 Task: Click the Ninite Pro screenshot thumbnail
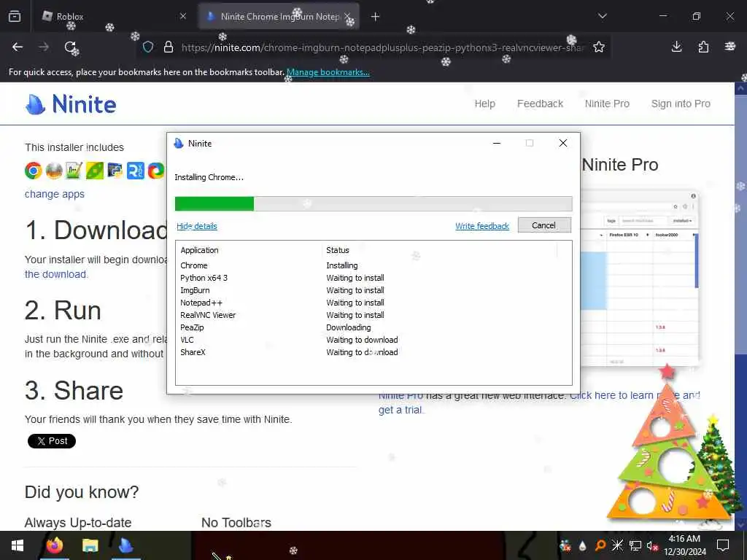(x=640, y=278)
